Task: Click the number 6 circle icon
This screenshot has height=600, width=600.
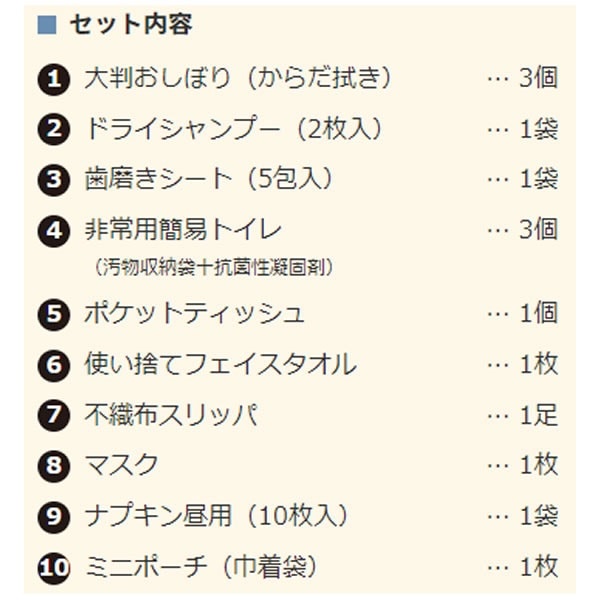Action: [56, 364]
